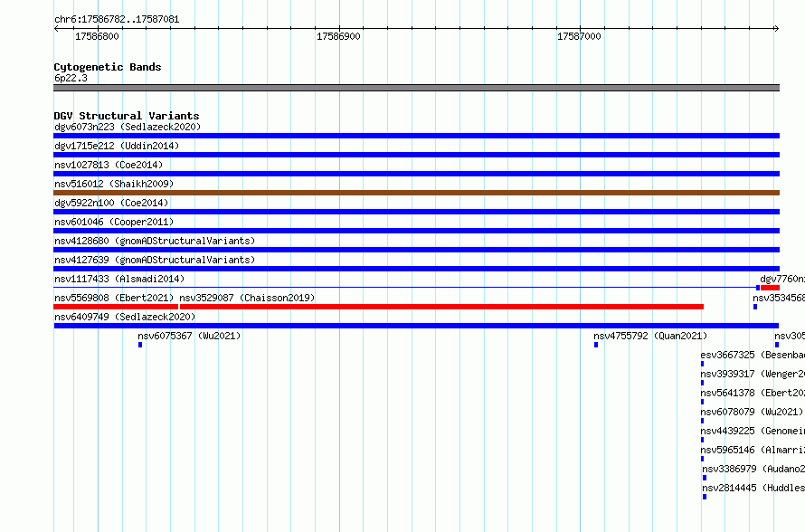
Task: Click the nsv5569808 (Ebert2021) label
Action: [114, 298]
